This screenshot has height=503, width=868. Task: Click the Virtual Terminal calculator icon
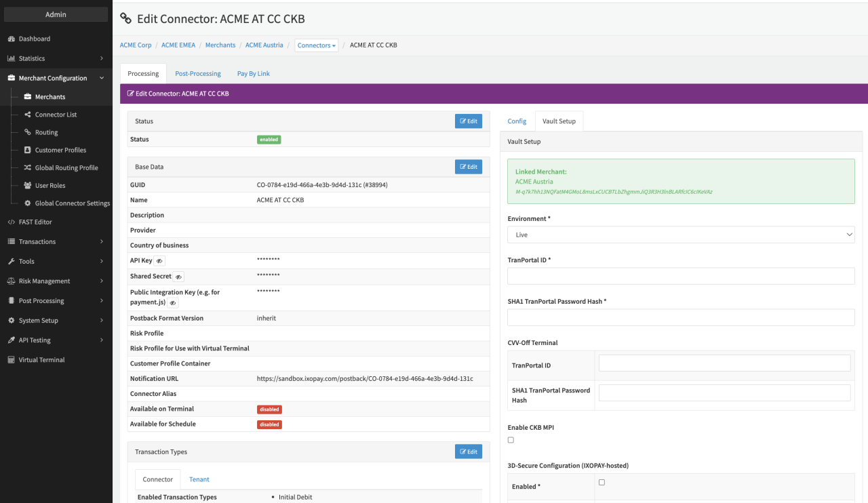[x=12, y=360]
